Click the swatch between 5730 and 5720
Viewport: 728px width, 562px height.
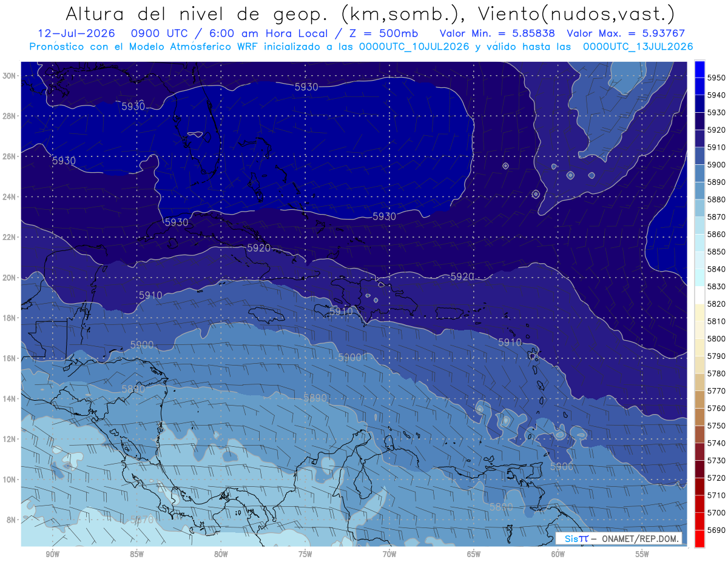[x=699, y=469]
